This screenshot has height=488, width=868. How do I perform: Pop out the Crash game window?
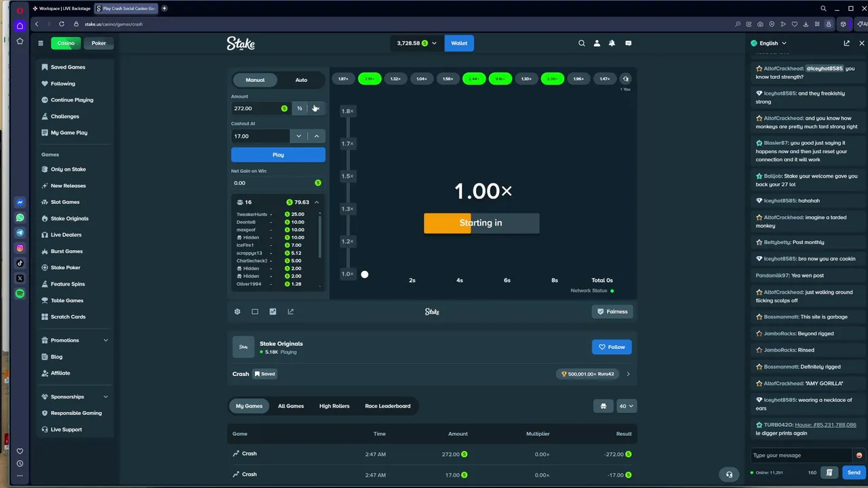tap(290, 312)
